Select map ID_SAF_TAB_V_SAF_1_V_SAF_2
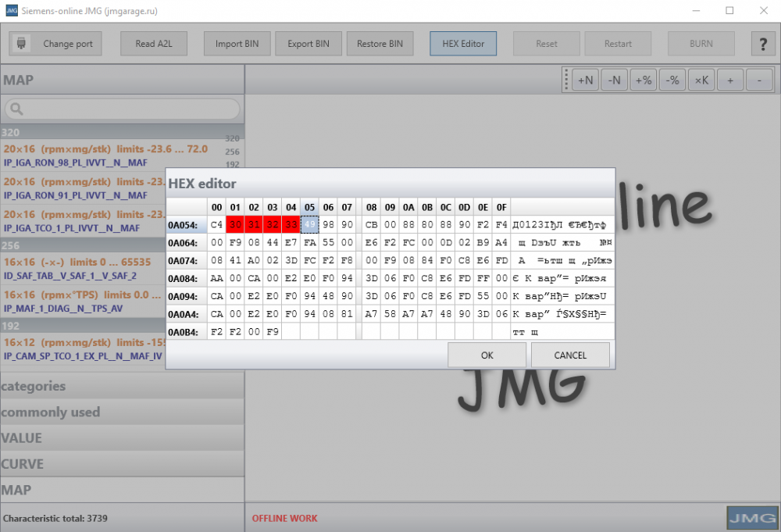The height and width of the screenshot is (532, 781). [70, 276]
